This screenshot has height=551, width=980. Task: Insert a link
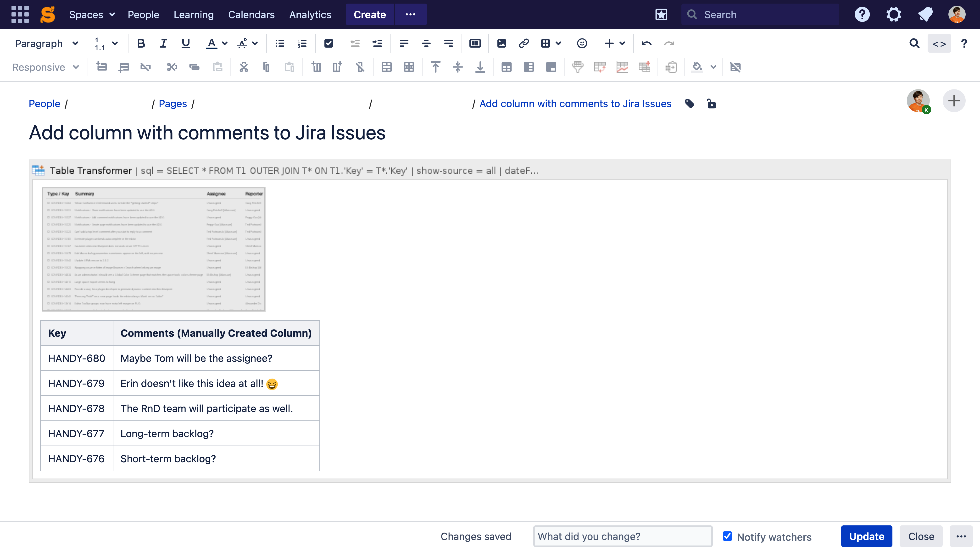(x=524, y=43)
